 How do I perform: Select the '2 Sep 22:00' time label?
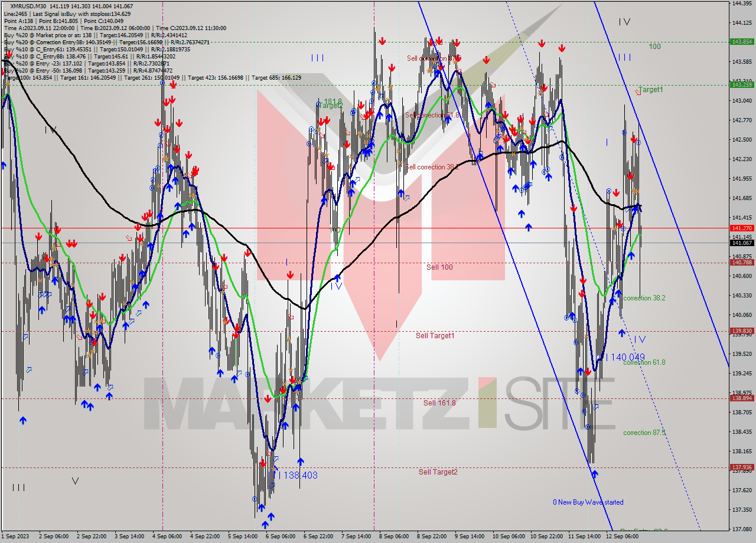pos(90,537)
